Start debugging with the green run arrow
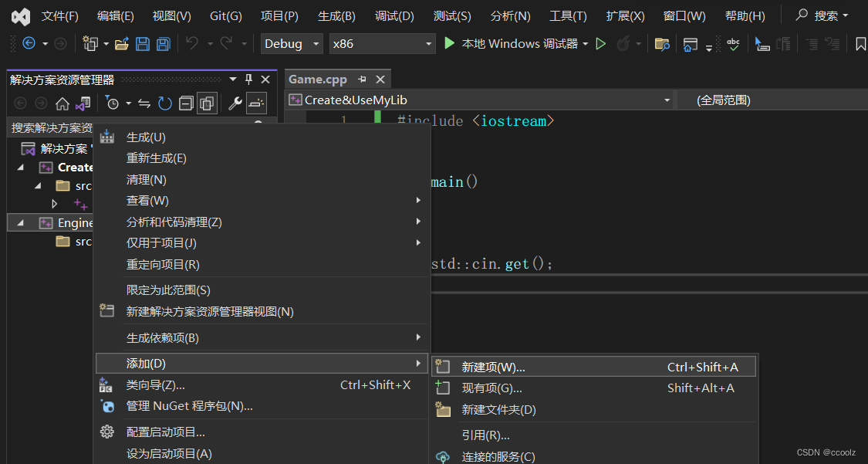Image resolution: width=868 pixels, height=464 pixels. pyautogui.click(x=450, y=44)
